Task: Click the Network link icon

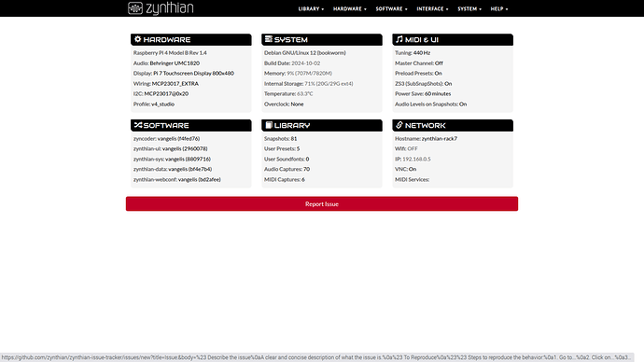Action: point(399,125)
